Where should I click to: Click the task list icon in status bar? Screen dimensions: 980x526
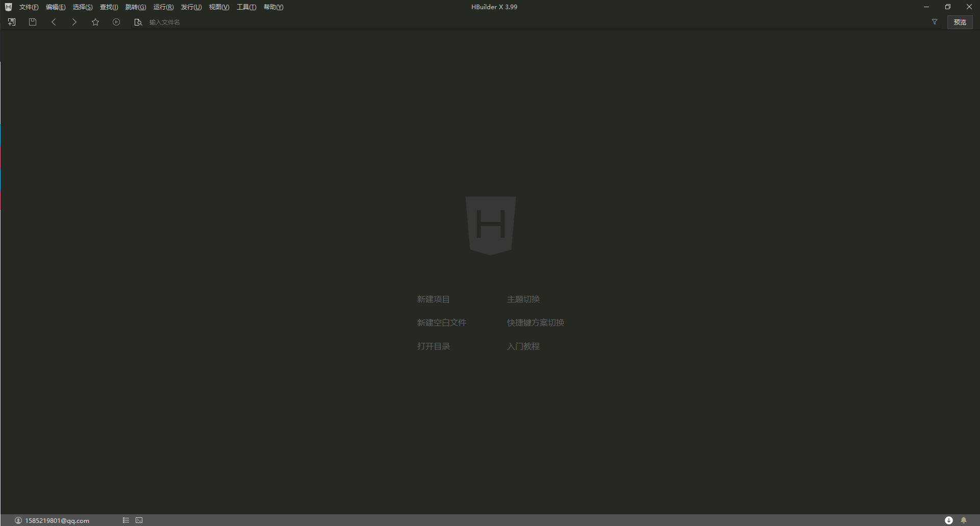click(125, 520)
